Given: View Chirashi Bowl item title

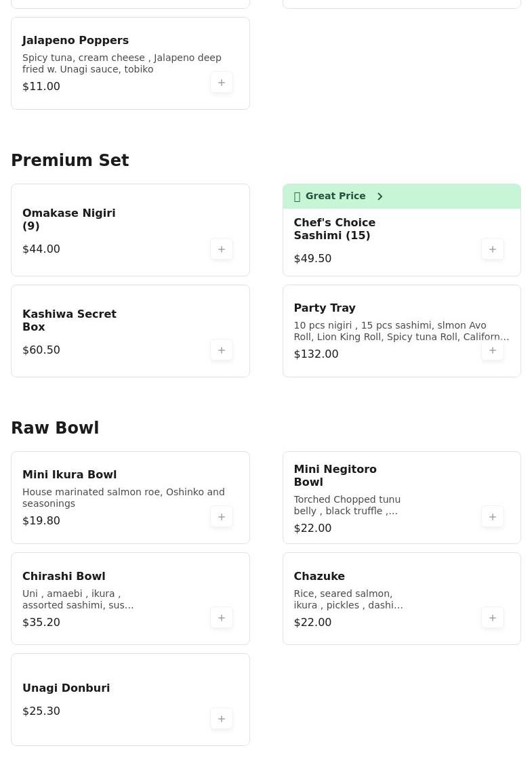Looking at the screenshot, I should pyautogui.click(x=64, y=576).
